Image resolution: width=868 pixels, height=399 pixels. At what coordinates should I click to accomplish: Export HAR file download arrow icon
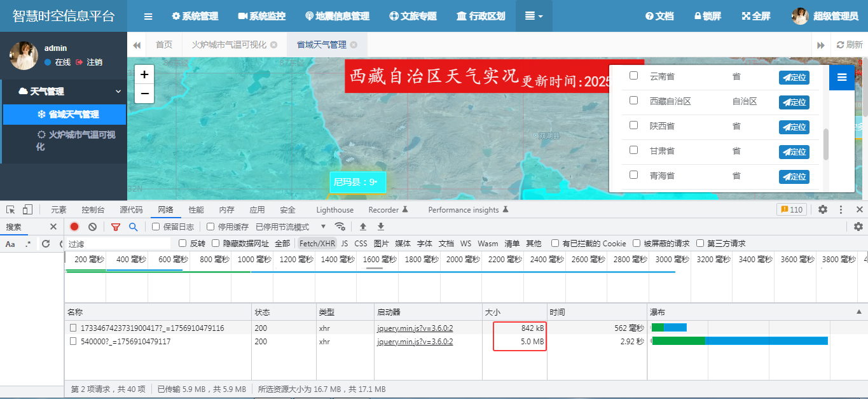(381, 227)
